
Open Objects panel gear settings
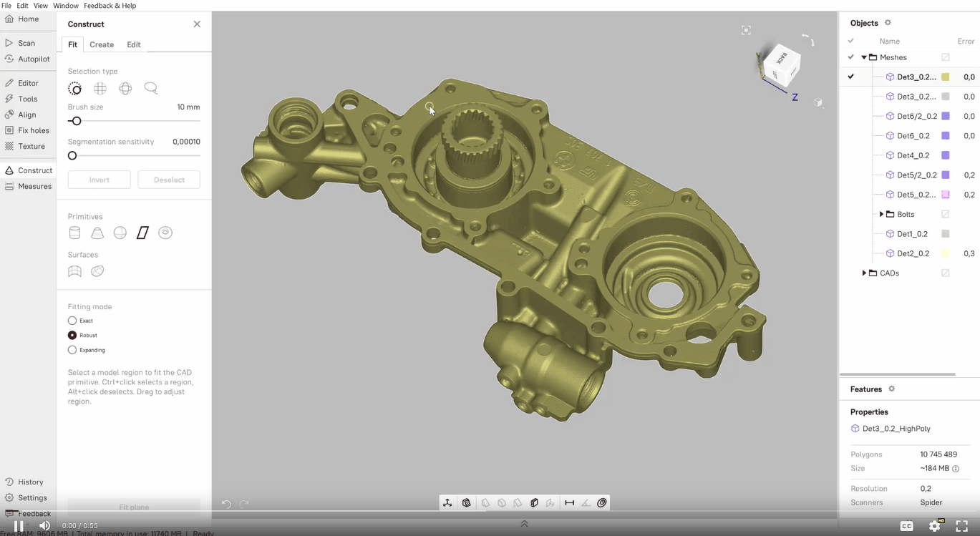click(888, 23)
